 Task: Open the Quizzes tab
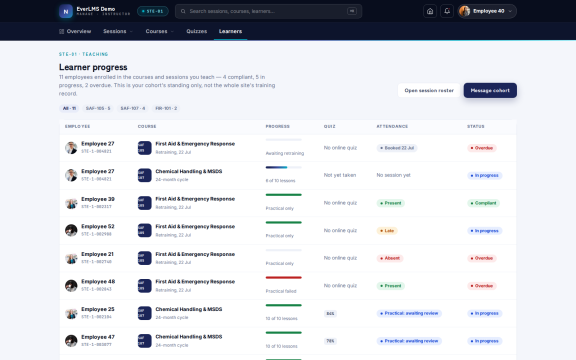point(197,32)
